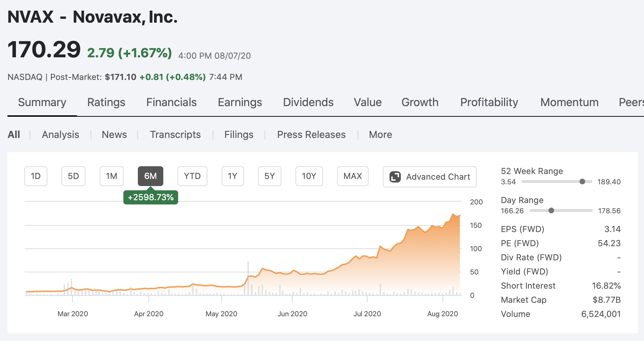
Task: Show the 5Y chart range
Action: pos(270,176)
